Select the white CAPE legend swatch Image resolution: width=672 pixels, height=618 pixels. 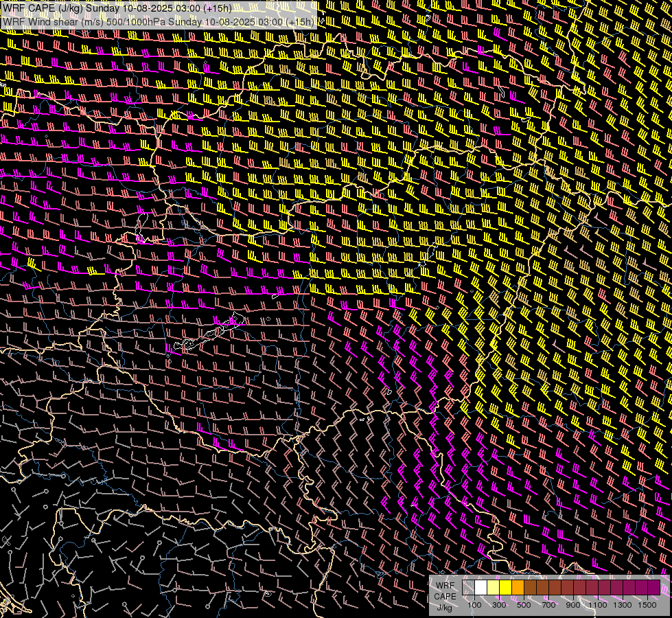(x=481, y=588)
